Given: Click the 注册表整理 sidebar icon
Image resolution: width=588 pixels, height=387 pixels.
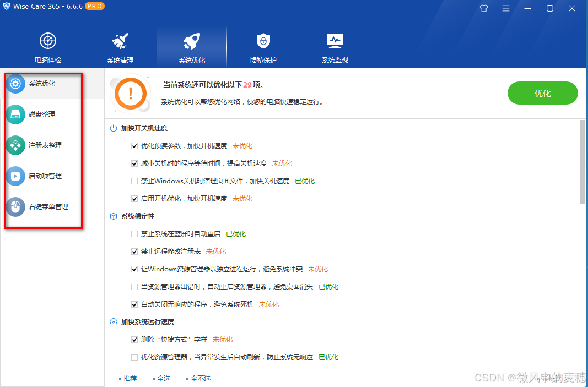Looking at the screenshot, I should tap(16, 145).
